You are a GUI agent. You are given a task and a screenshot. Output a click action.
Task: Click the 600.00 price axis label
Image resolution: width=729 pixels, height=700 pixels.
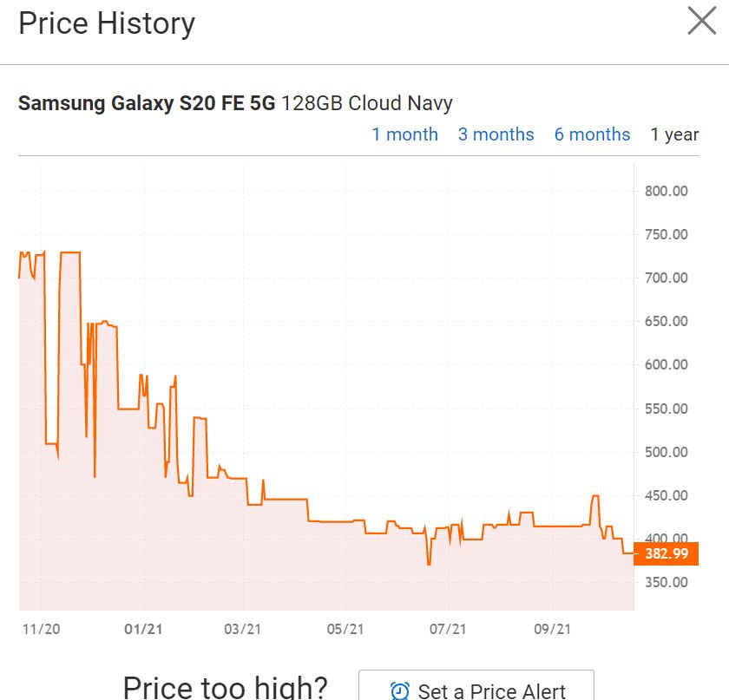[667, 364]
